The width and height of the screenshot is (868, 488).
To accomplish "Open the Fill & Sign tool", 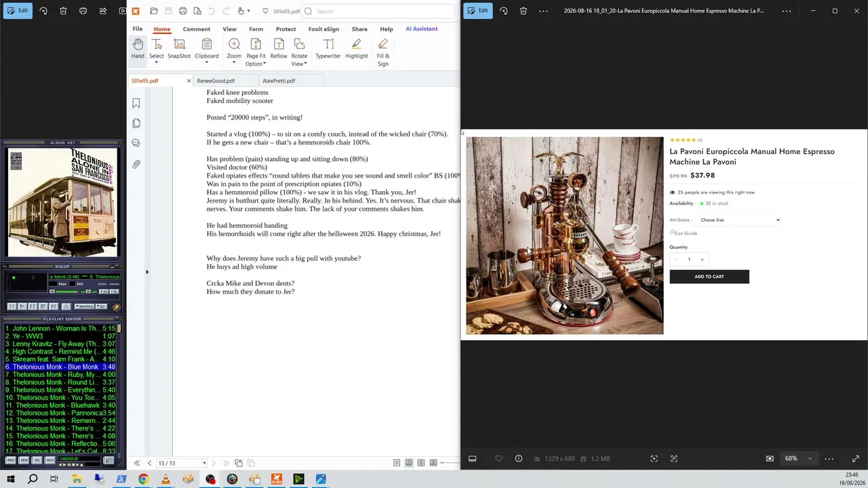I will (383, 53).
